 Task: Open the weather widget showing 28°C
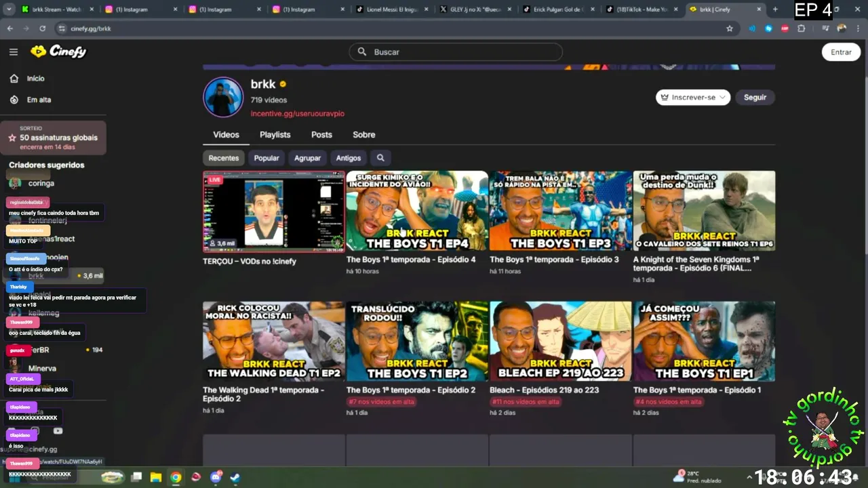[x=697, y=476]
